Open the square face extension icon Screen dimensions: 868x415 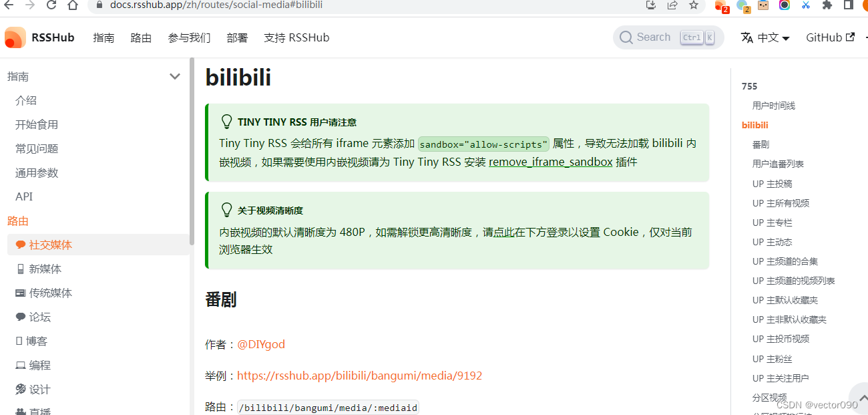coord(763,5)
